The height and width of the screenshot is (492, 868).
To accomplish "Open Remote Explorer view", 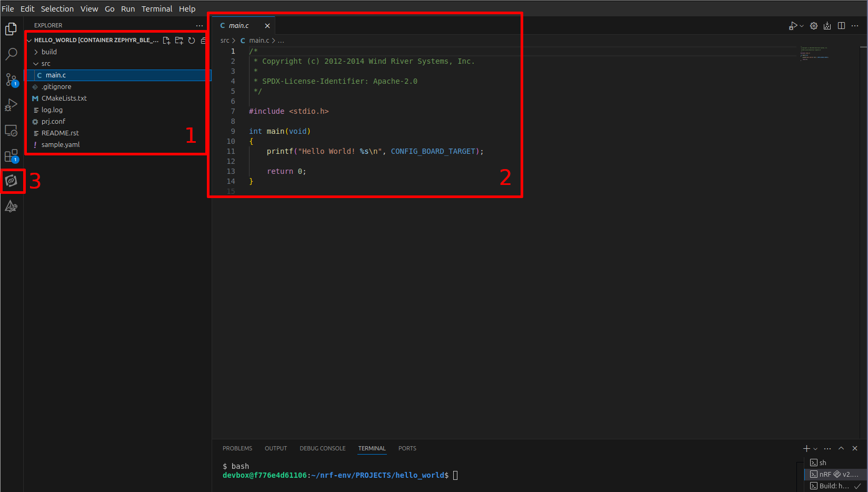I will [x=11, y=130].
